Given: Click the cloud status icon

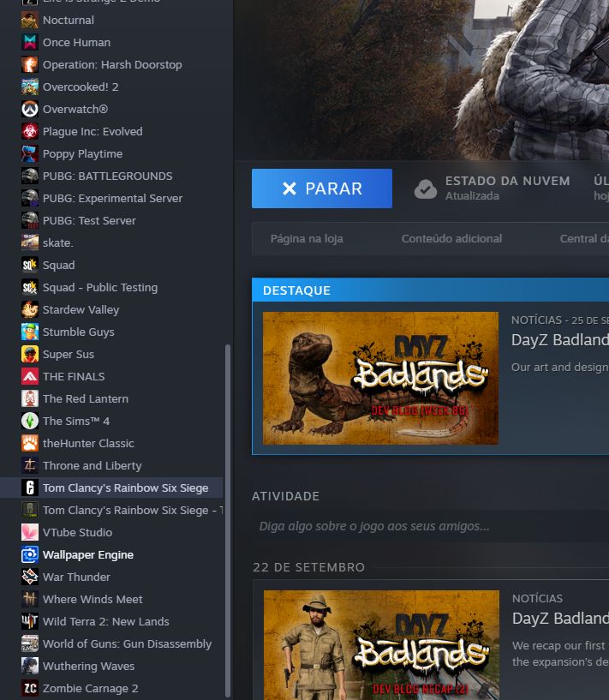Looking at the screenshot, I should click(x=426, y=188).
